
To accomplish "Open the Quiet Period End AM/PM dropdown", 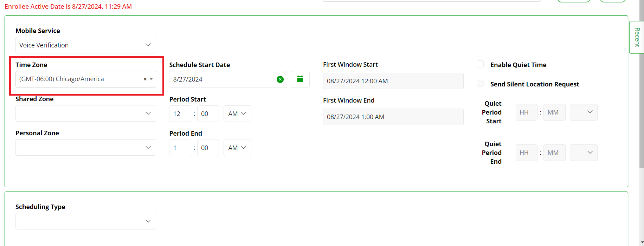I will 584,153.
